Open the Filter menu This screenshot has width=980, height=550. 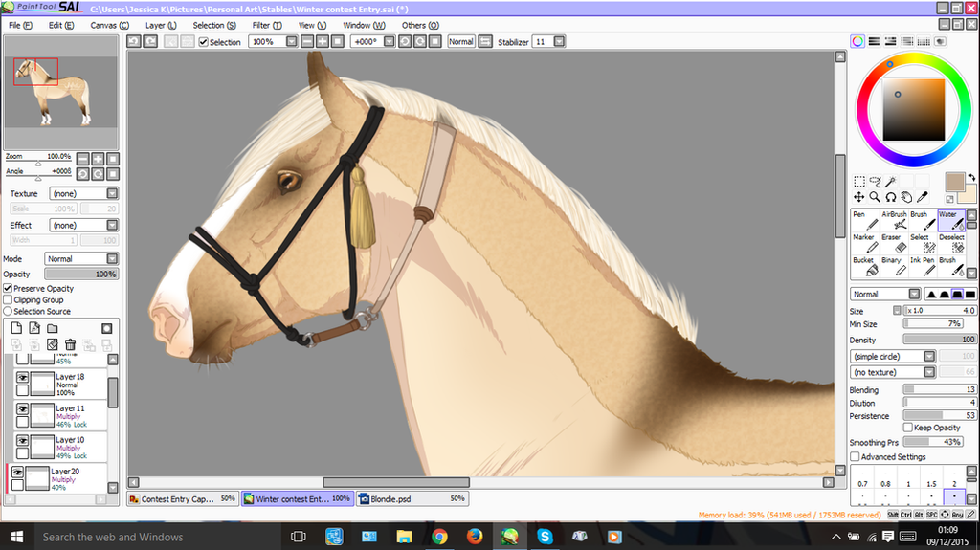pyautogui.click(x=267, y=25)
